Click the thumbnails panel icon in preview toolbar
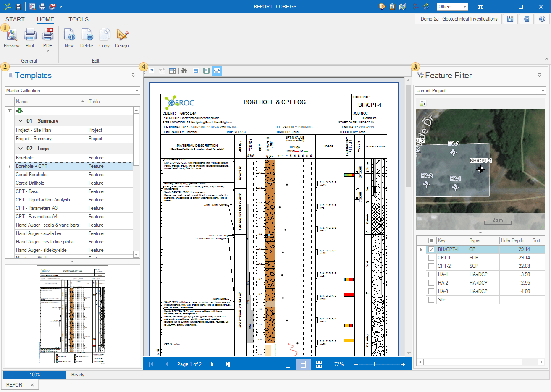 tap(172, 71)
